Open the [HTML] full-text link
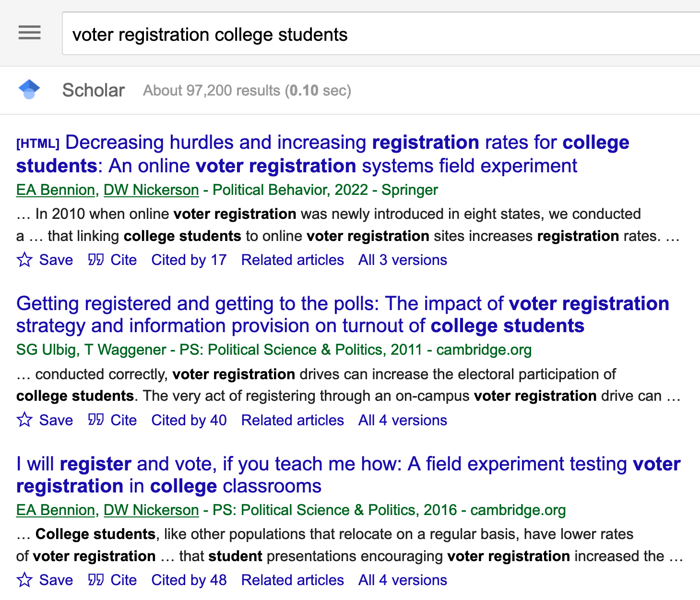This screenshot has width=700, height=600. 37,142
